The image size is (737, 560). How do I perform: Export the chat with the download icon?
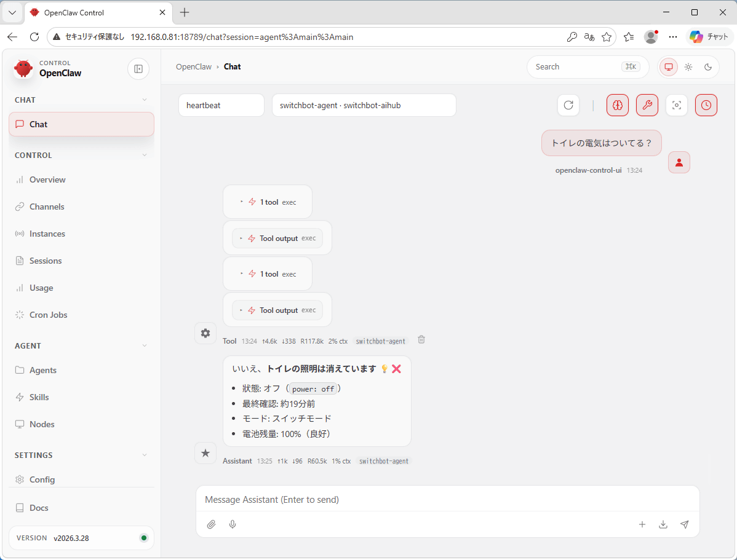[663, 524]
